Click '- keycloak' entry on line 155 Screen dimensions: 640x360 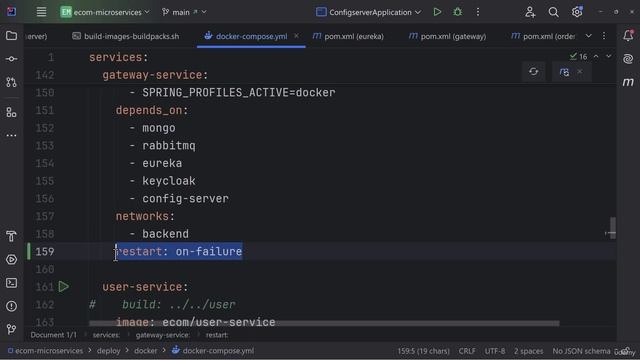pyautogui.click(x=162, y=181)
